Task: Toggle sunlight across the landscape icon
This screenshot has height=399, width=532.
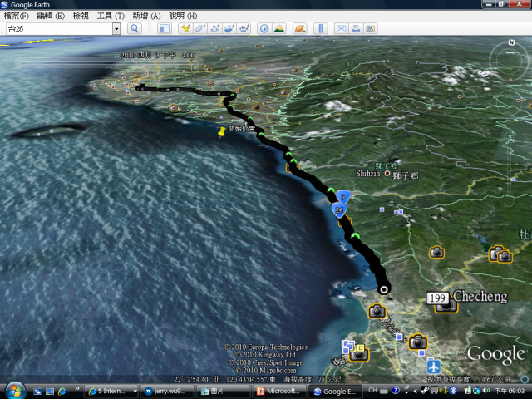Action: 279,29
